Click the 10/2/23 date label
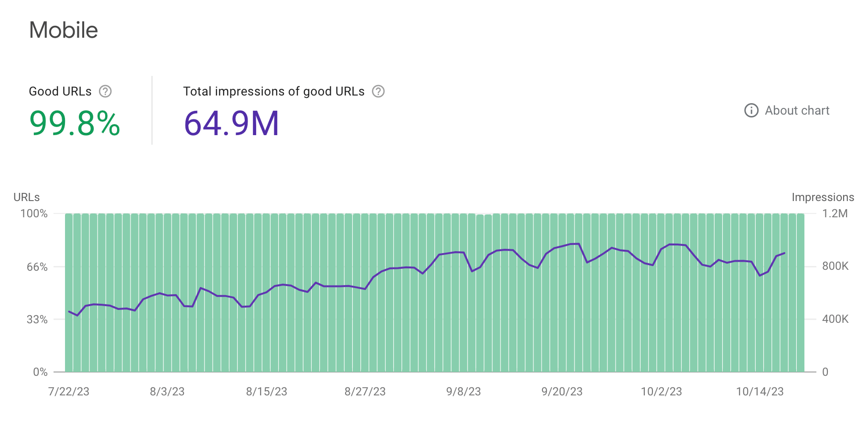The width and height of the screenshot is (868, 425). tap(662, 392)
